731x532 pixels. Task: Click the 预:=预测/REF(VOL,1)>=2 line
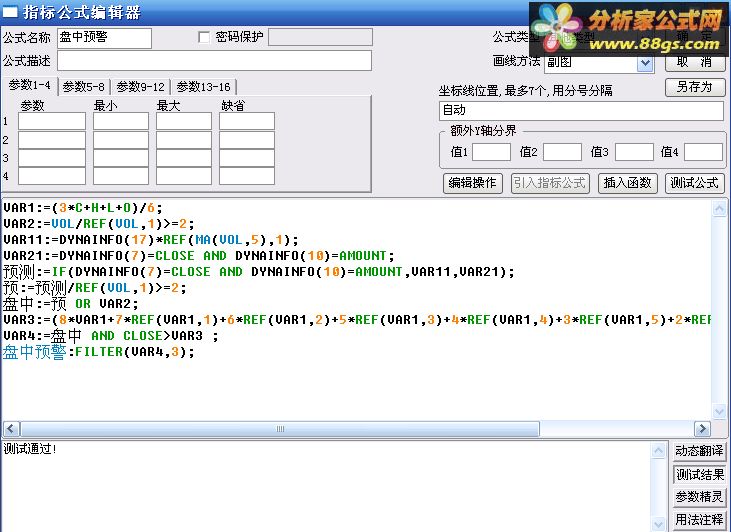tap(95, 288)
